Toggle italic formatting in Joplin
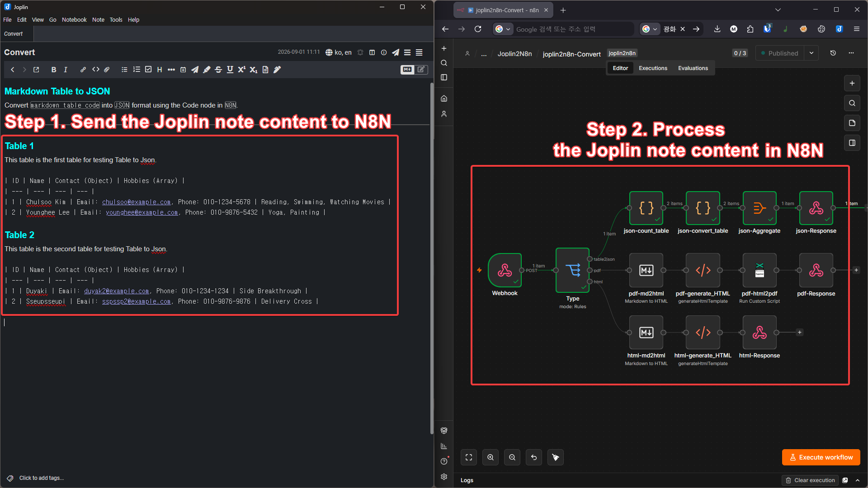The height and width of the screenshot is (488, 868). pos(66,70)
